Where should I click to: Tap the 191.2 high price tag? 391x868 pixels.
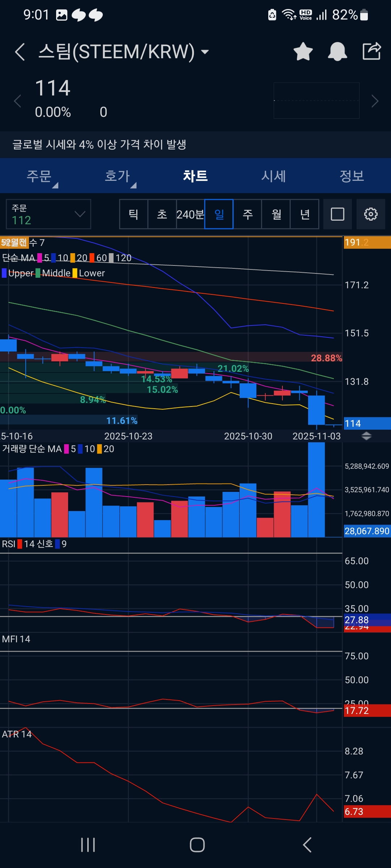[367, 242]
